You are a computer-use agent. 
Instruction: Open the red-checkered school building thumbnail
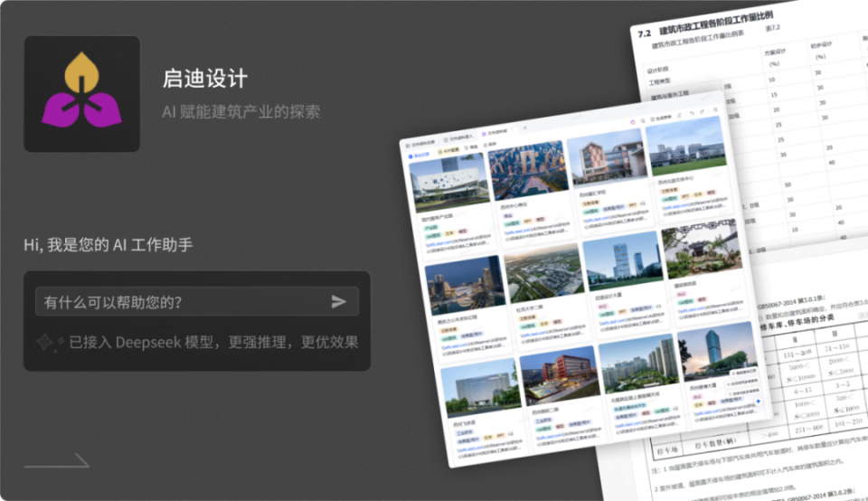607,157
